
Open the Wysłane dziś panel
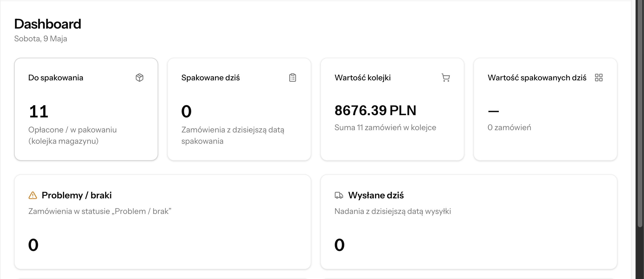click(x=469, y=222)
